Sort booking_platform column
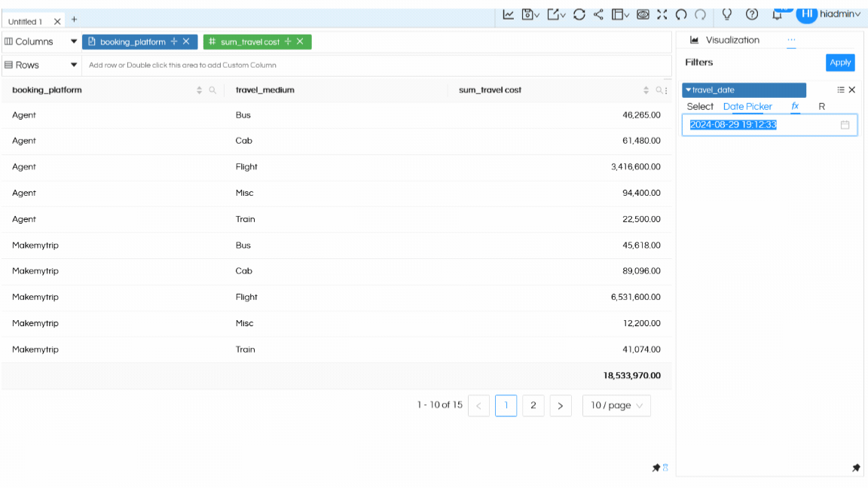 [199, 90]
